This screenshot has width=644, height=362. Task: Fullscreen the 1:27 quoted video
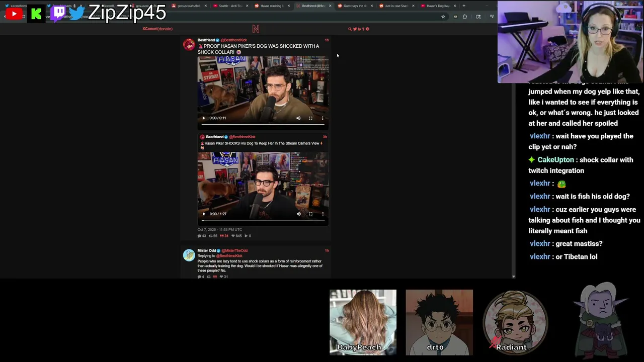(x=310, y=214)
